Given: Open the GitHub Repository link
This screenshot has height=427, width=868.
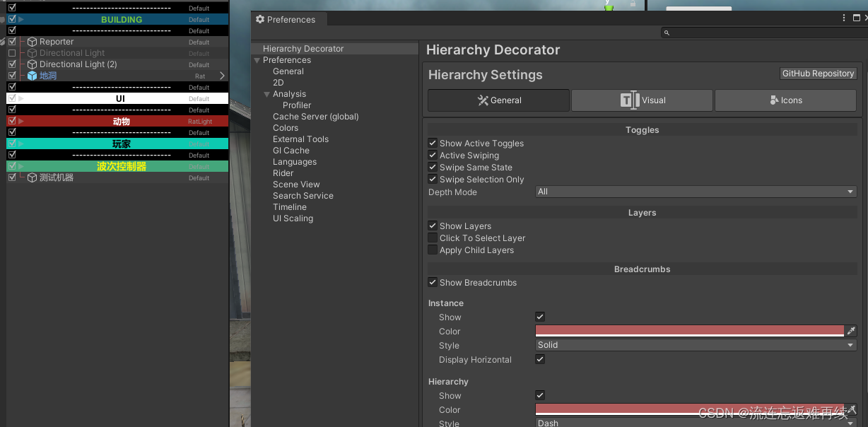Looking at the screenshot, I should pos(818,73).
